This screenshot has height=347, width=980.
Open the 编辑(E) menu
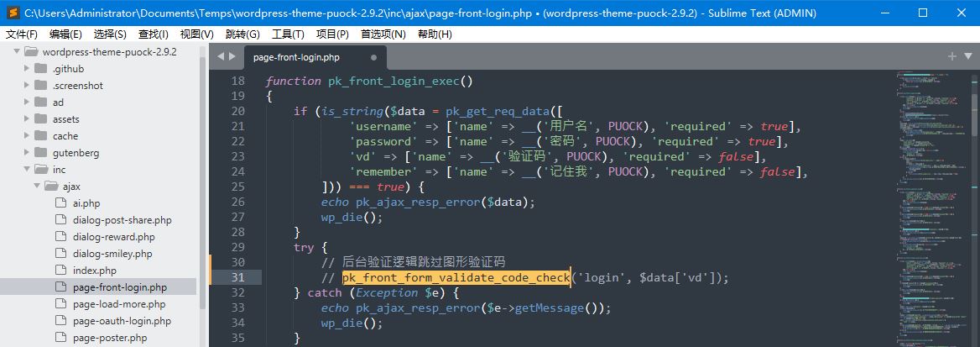[x=66, y=34]
